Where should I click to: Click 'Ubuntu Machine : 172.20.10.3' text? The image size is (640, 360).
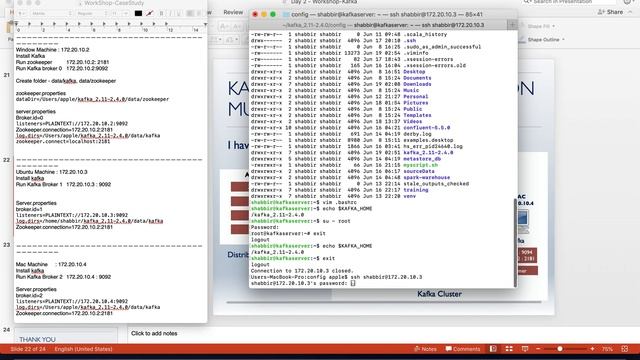(x=51, y=172)
